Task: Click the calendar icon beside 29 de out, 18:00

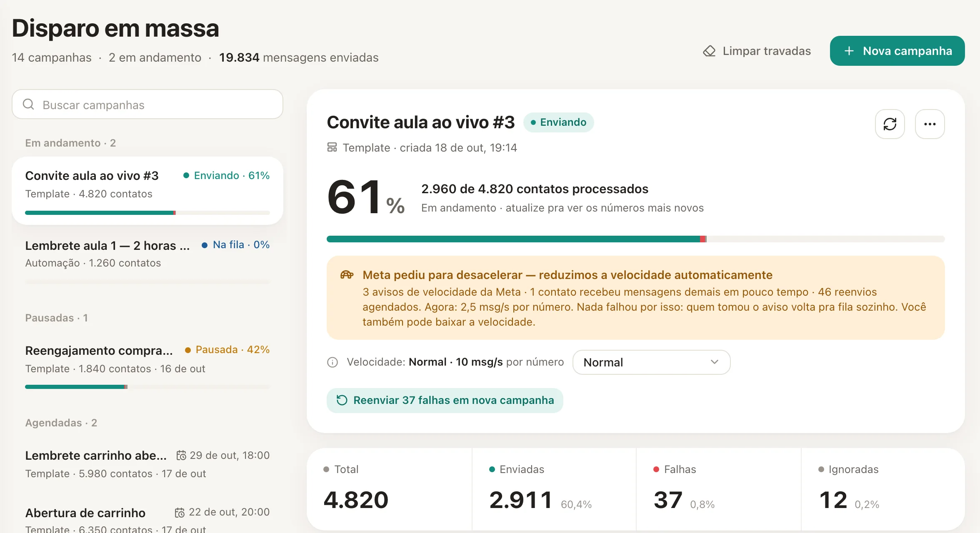Action: point(181,456)
